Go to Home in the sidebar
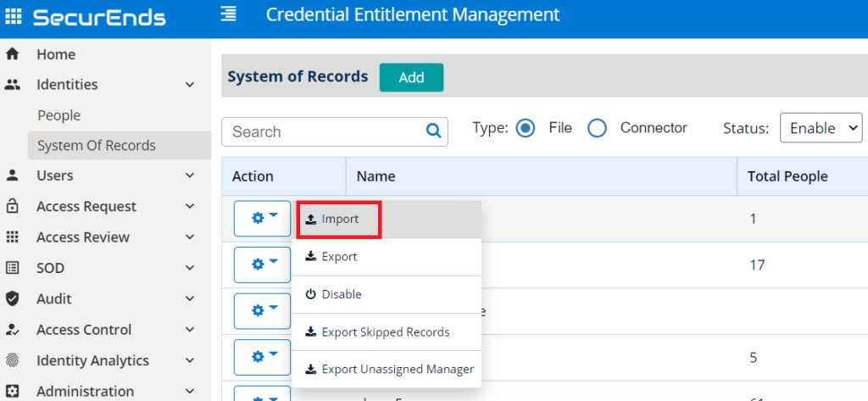Image resolution: width=868 pixels, height=401 pixels. tap(56, 54)
